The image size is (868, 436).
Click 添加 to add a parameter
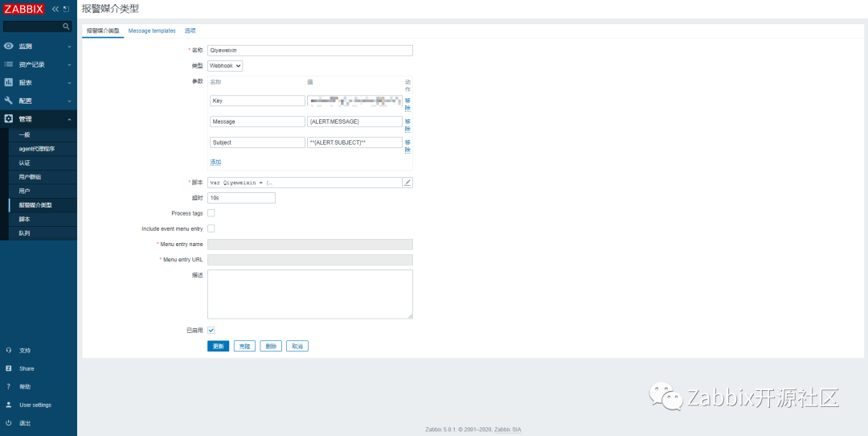[216, 162]
